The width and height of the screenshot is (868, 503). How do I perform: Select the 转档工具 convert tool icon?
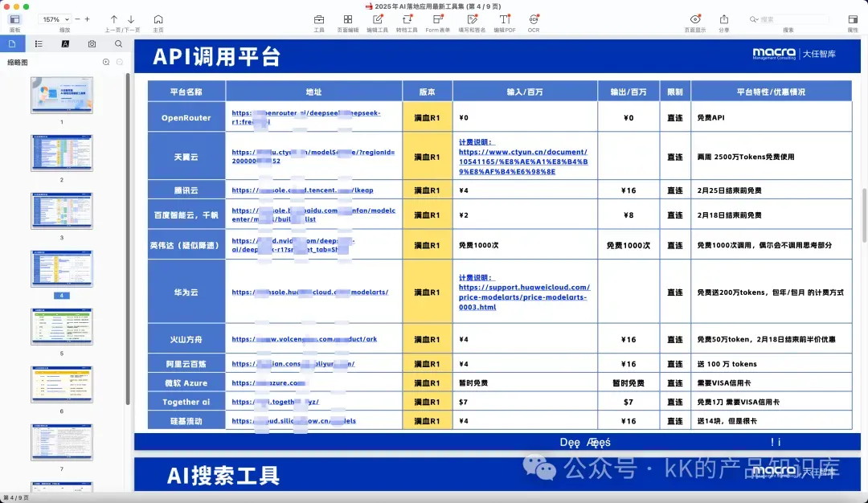407,19
